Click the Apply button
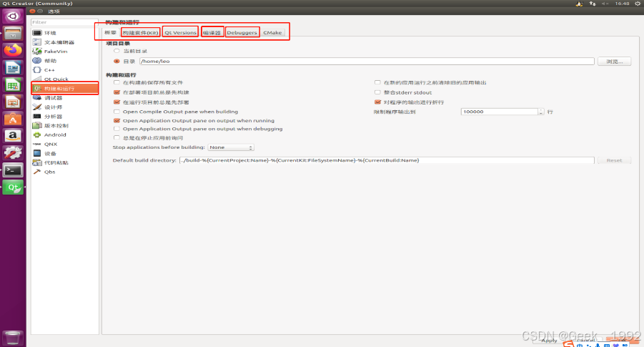 [x=549, y=341]
